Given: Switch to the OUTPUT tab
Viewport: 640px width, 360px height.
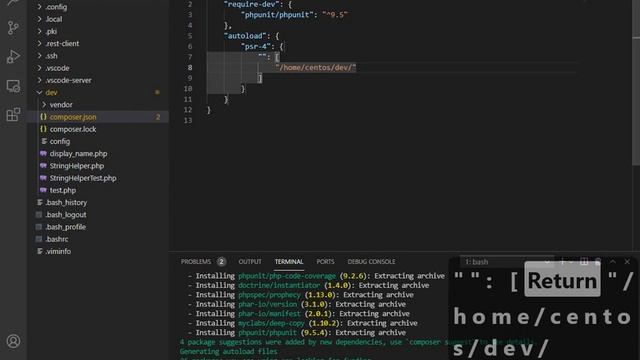Looking at the screenshot, I should click(250, 262).
